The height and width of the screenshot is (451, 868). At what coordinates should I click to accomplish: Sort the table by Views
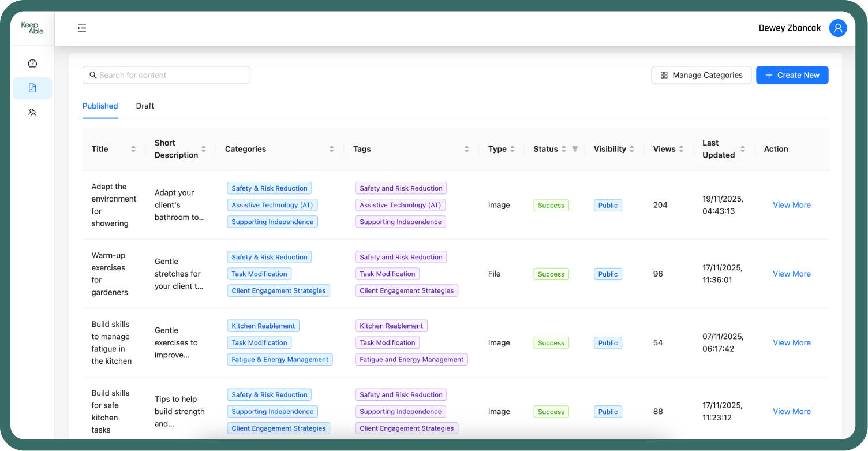point(683,149)
